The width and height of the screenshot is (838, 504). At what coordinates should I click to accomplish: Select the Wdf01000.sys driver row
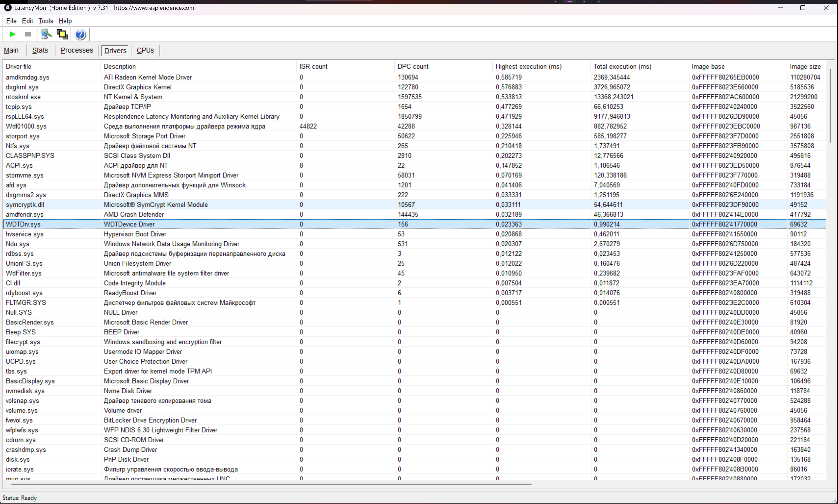[x=26, y=126]
